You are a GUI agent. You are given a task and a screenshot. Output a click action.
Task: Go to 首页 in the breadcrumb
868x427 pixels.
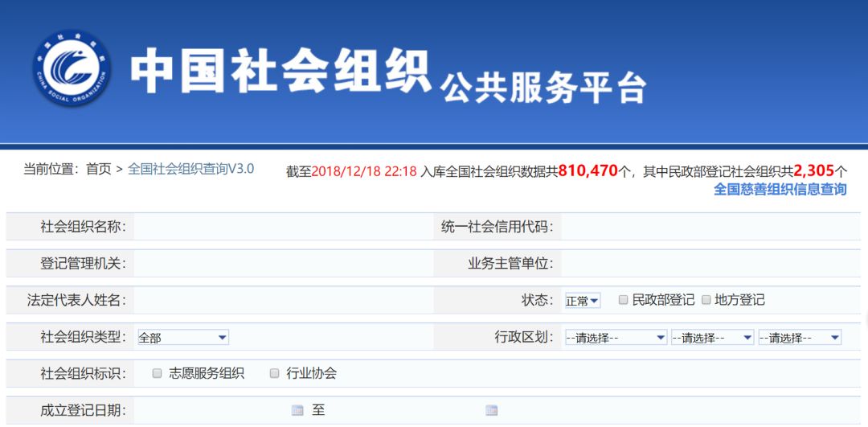pos(99,169)
